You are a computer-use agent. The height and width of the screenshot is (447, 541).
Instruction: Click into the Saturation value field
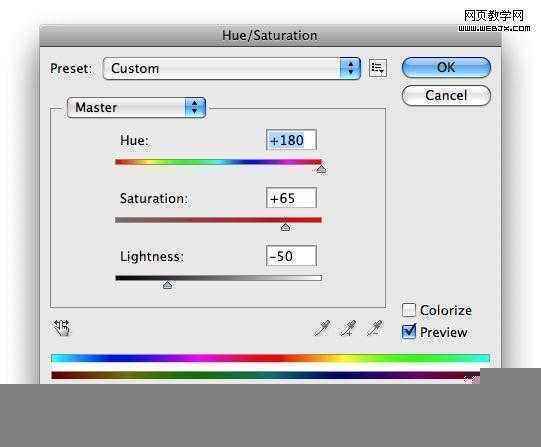(291, 198)
